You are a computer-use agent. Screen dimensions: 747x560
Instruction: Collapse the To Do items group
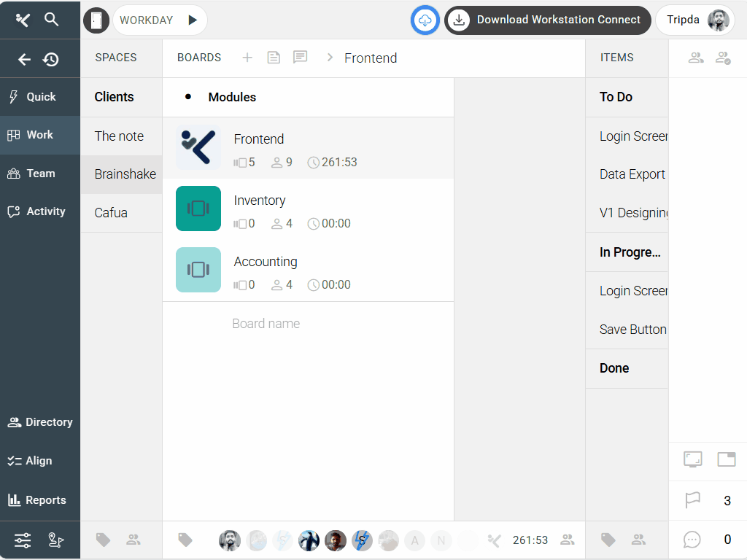[x=616, y=97]
